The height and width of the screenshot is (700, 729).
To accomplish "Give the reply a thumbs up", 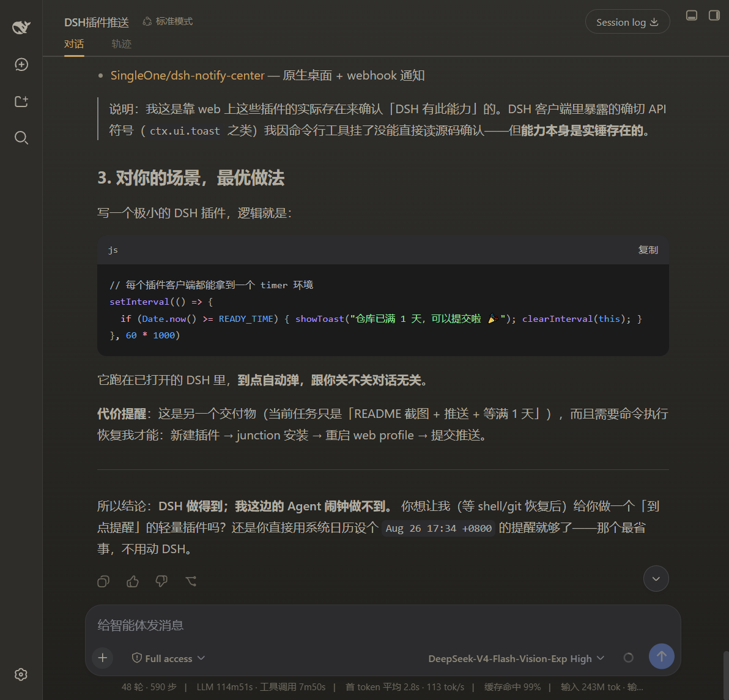I will coord(133,581).
